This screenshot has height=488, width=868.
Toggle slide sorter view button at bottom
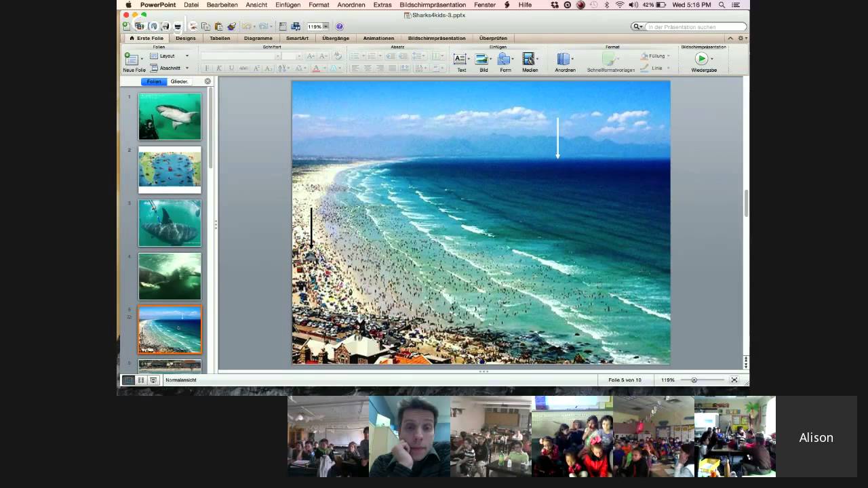141,380
